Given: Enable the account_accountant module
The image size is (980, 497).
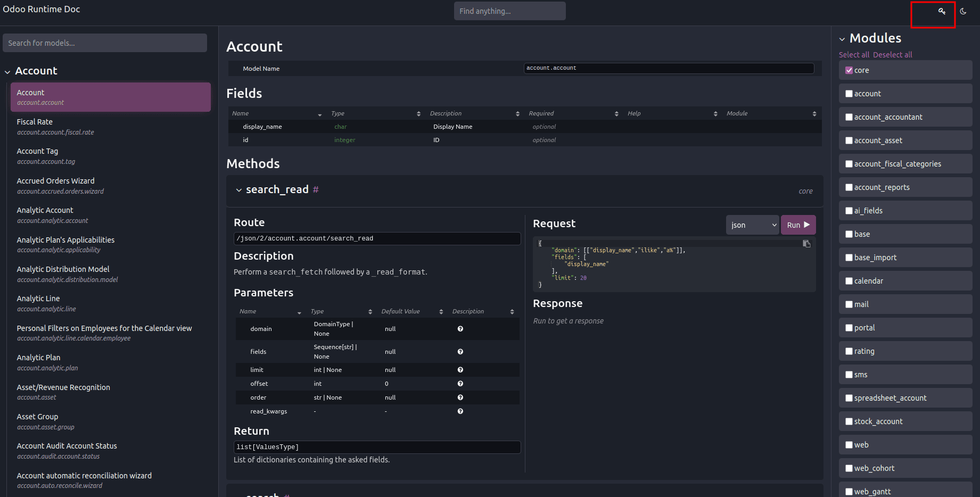Looking at the screenshot, I should click(x=849, y=117).
